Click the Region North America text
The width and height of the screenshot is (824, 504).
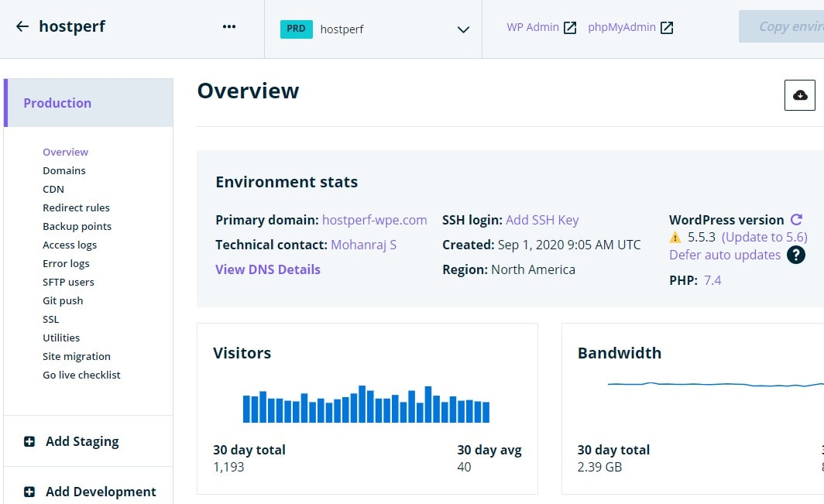click(x=534, y=269)
